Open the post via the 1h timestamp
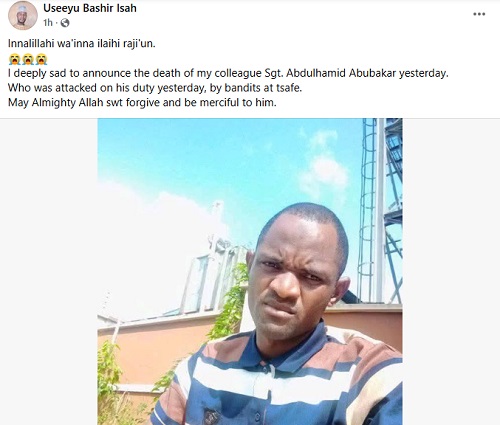Image resolution: width=500 pixels, height=425 pixels. coord(48,23)
